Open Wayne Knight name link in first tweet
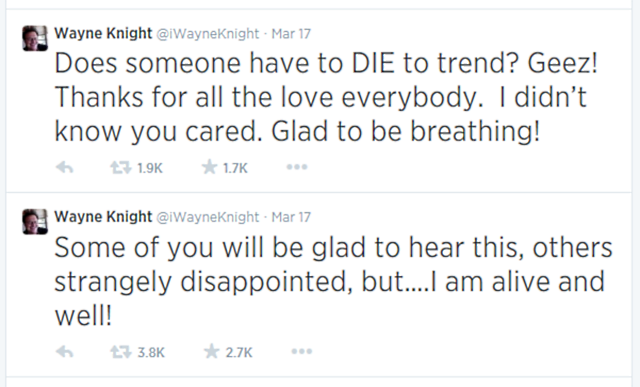Screen dimensions: 640x387 [x=103, y=33]
